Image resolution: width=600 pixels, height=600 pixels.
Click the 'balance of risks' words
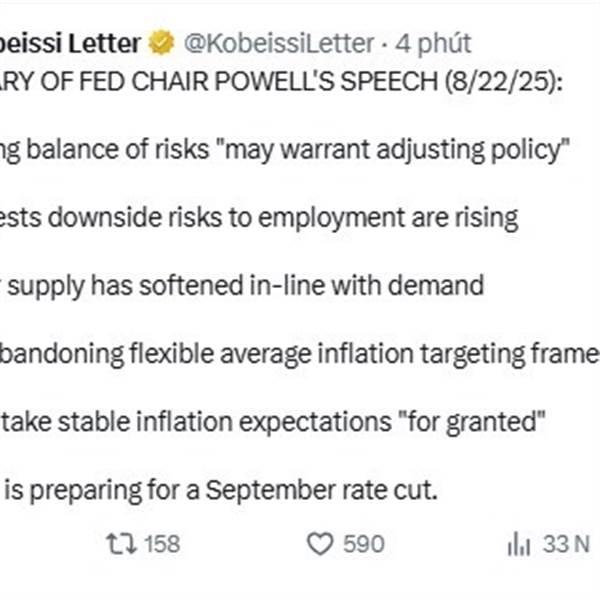[x=117, y=150]
